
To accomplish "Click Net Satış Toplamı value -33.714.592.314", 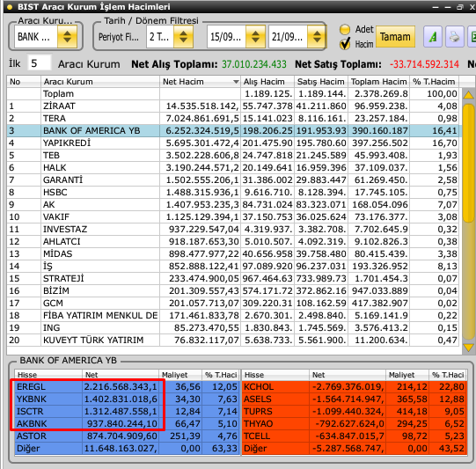I will (x=424, y=64).
